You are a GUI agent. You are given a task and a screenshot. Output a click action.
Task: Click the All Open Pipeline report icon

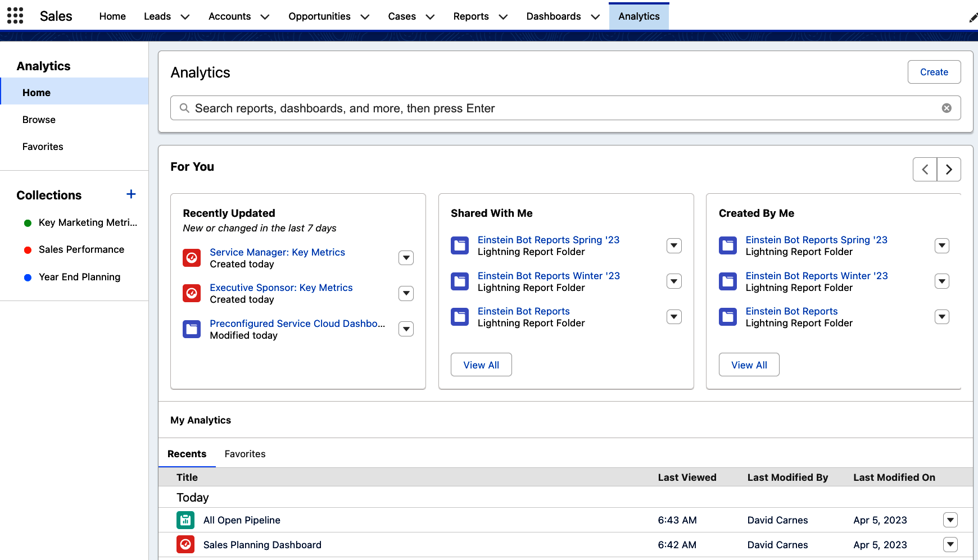[x=185, y=520]
